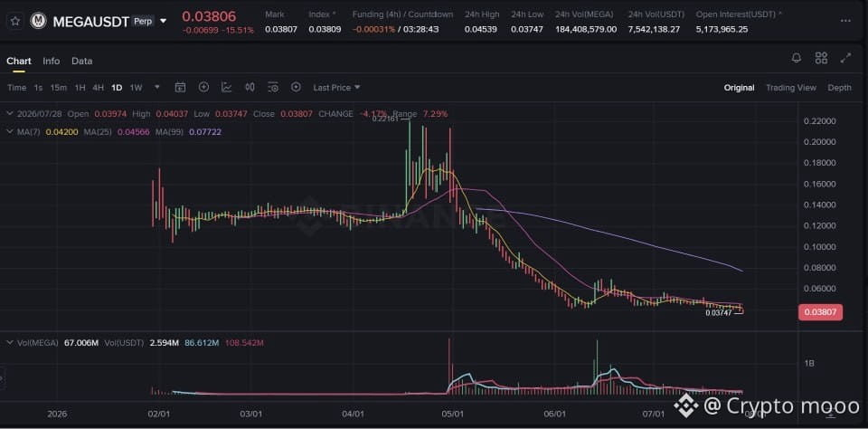This screenshot has height=429, width=868.
Task: Open the candlestick chart type icon
Action: [x=250, y=87]
